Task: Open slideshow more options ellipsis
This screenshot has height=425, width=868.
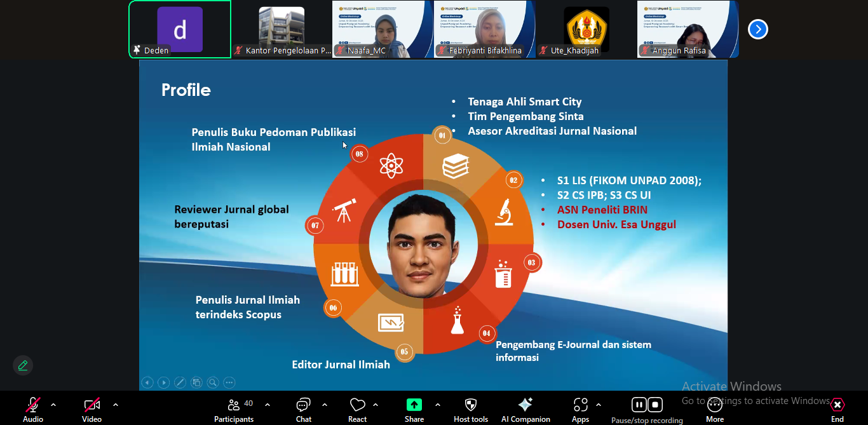Action: [229, 382]
